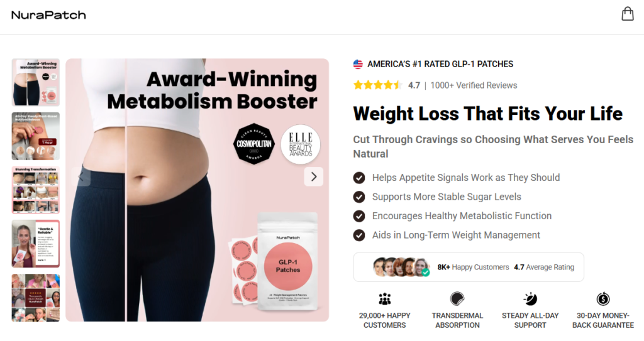Click the five-star rating icons

(377, 85)
